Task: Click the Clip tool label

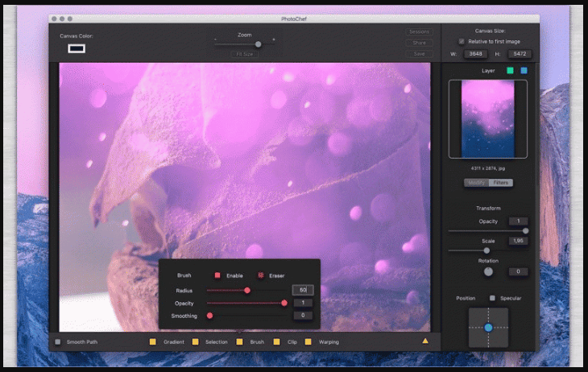Action: 292,342
